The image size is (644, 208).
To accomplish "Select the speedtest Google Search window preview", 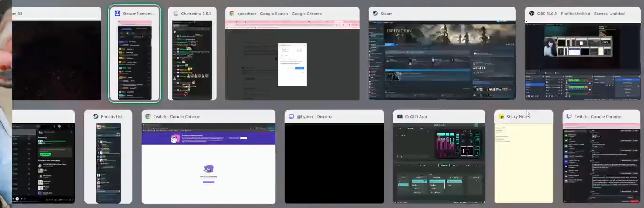I will pos(292,60).
